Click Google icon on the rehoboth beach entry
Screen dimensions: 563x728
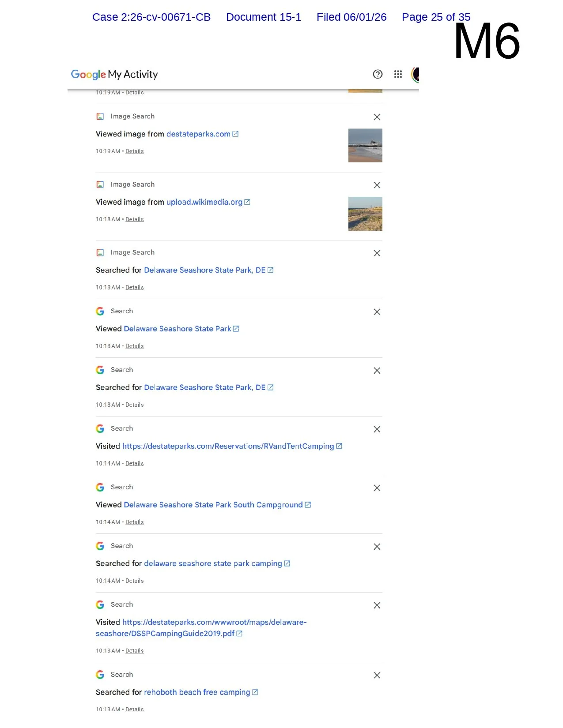(100, 675)
